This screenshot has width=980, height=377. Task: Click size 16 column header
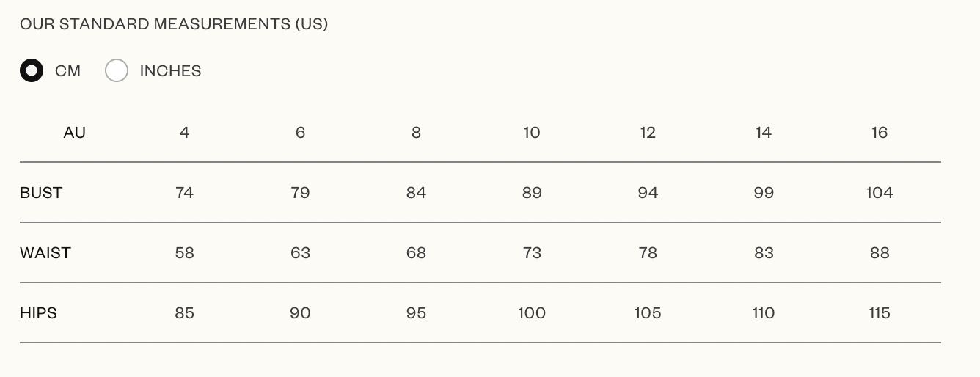click(880, 133)
